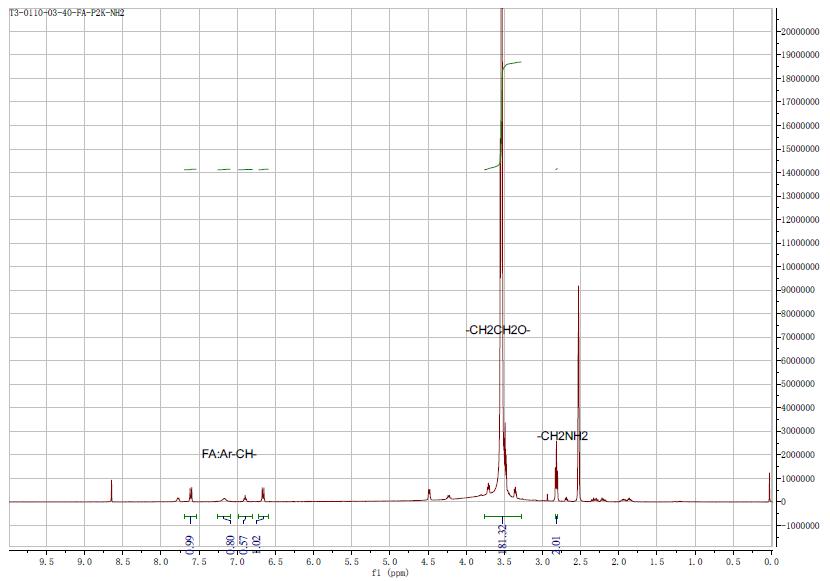The width and height of the screenshot is (830, 581).
Task: Click the f1 (ppm) axis label
Action: 389,574
